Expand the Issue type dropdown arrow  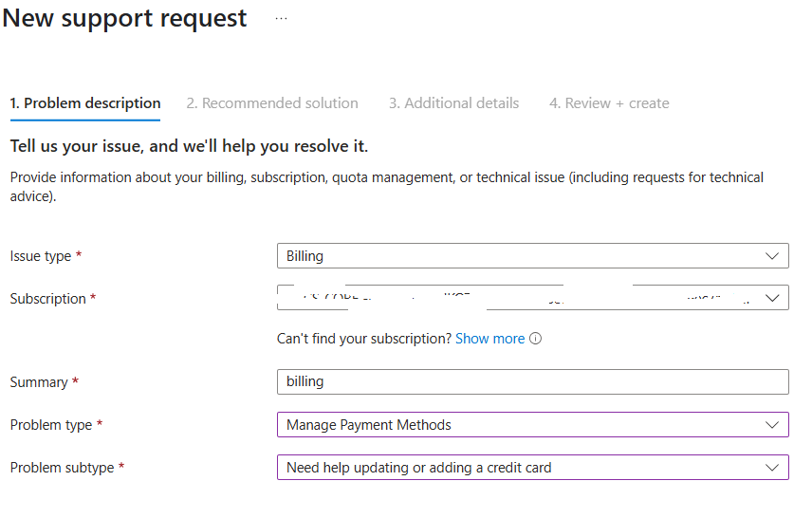click(x=771, y=256)
